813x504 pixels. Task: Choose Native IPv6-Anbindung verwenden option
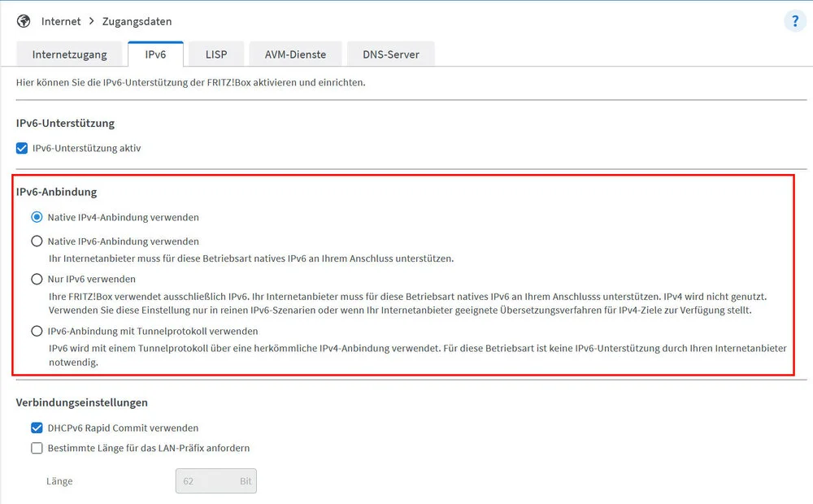point(37,241)
